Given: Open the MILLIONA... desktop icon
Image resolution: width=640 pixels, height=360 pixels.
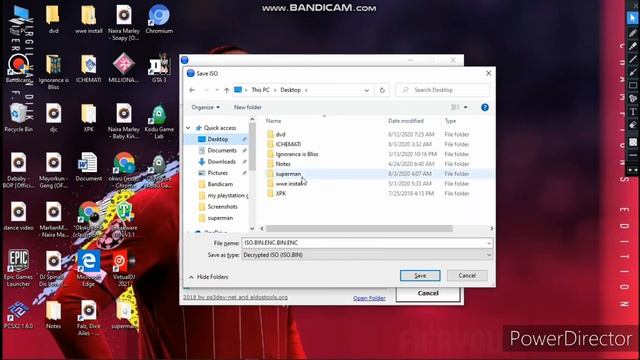Looking at the screenshot, I should [124, 69].
